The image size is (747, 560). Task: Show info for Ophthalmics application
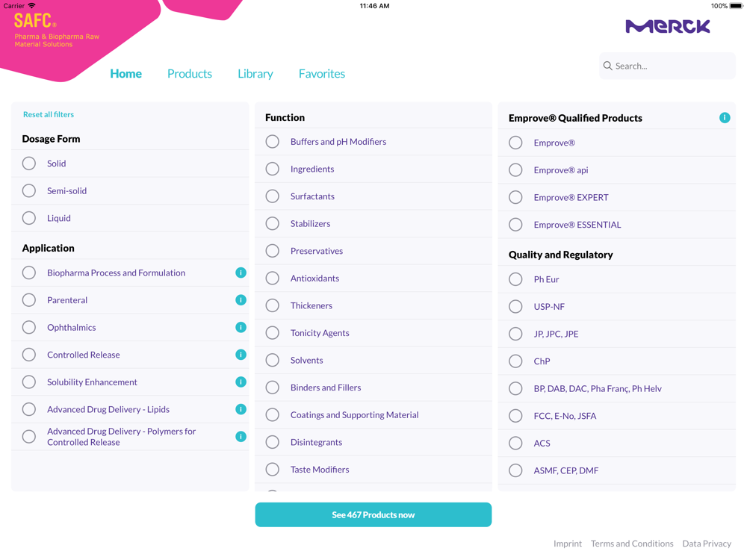241,327
